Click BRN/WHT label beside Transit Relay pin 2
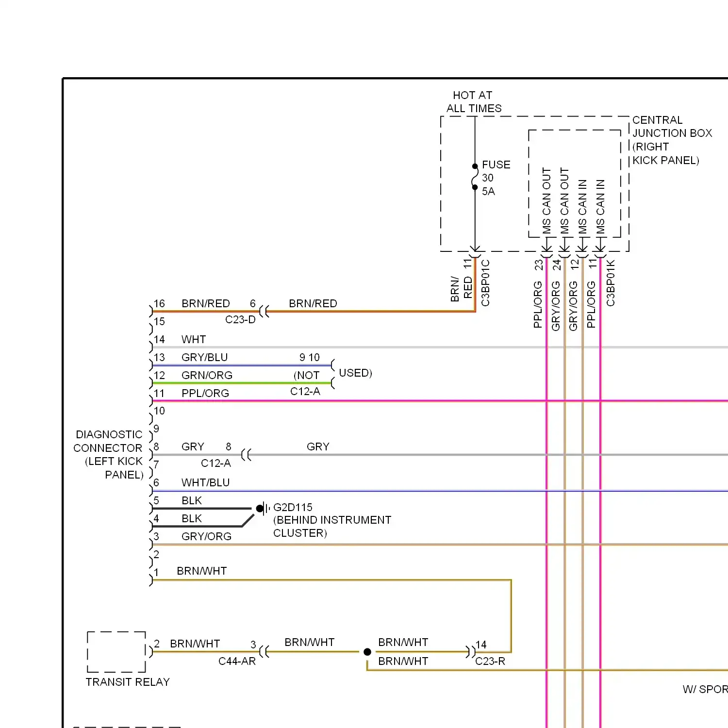The image size is (728, 728). click(x=195, y=644)
